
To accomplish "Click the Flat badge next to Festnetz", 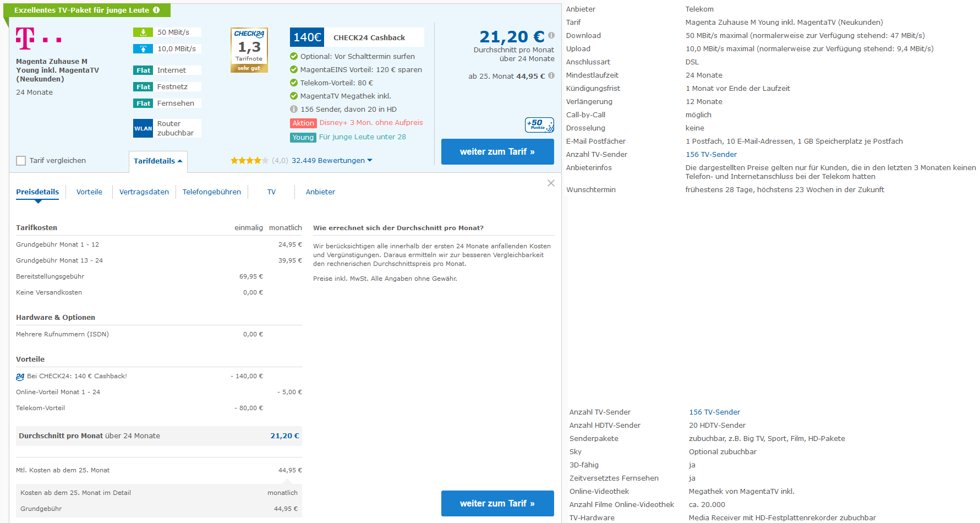I will point(143,87).
